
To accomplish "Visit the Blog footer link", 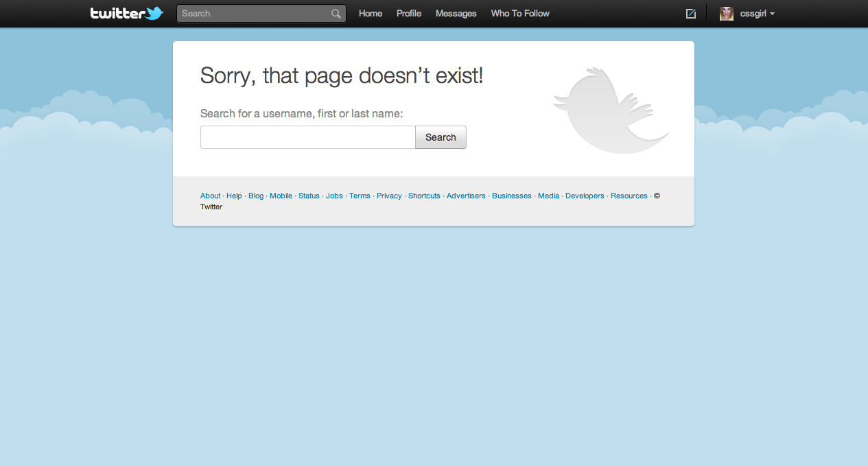I will 256,196.
